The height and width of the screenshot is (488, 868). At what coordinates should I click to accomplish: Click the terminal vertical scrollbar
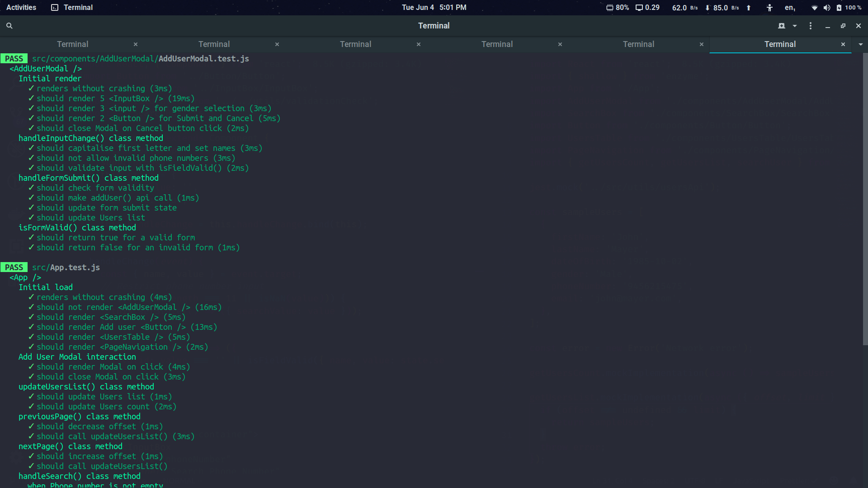(x=865, y=199)
